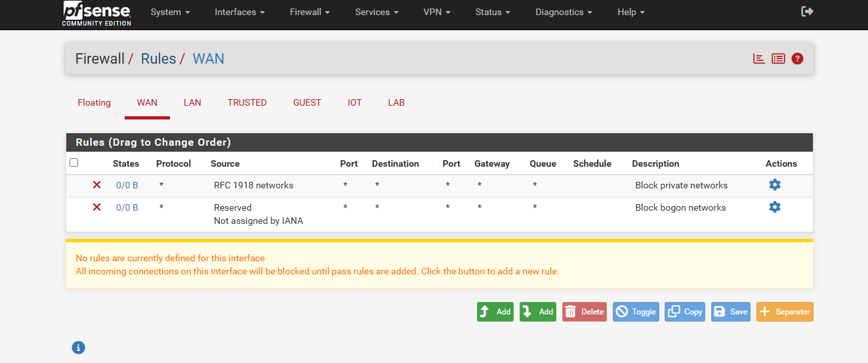The image size is (868, 363).
Task: Click the Toggle button
Action: 636,312
